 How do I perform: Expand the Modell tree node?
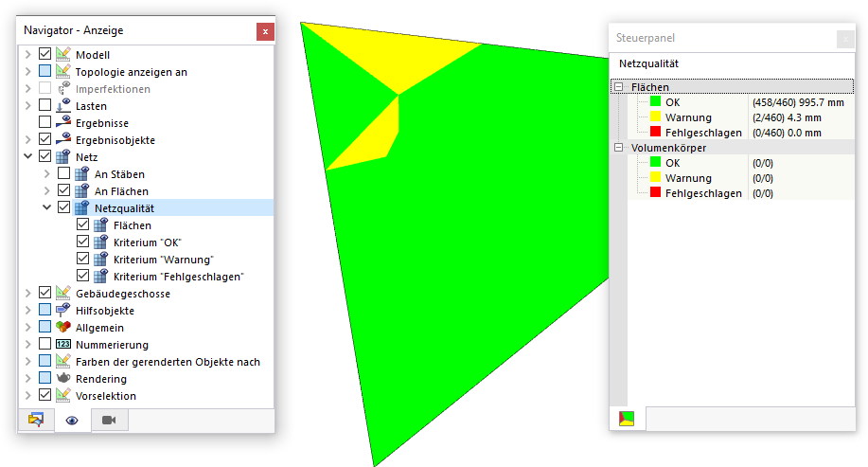tap(27, 54)
